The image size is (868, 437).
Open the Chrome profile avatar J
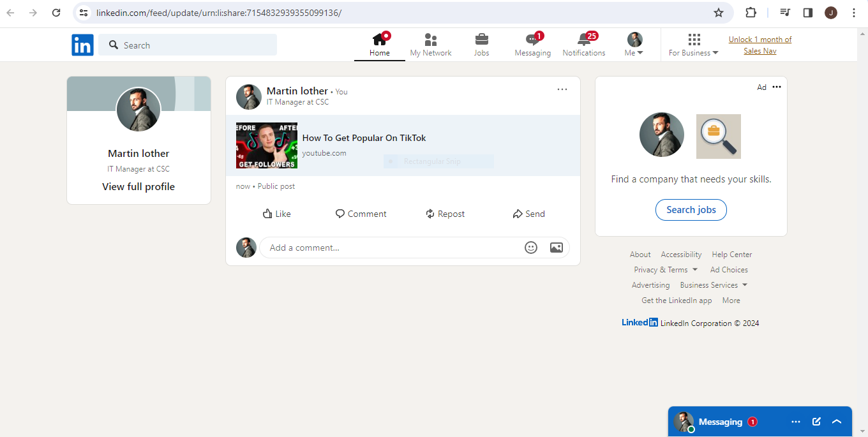[x=831, y=13]
